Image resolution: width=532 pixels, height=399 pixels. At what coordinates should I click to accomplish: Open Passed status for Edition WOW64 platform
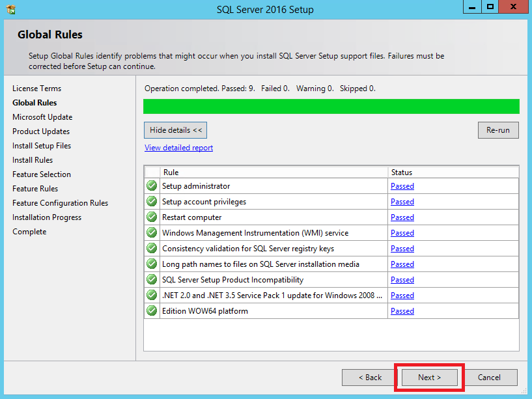click(x=402, y=310)
